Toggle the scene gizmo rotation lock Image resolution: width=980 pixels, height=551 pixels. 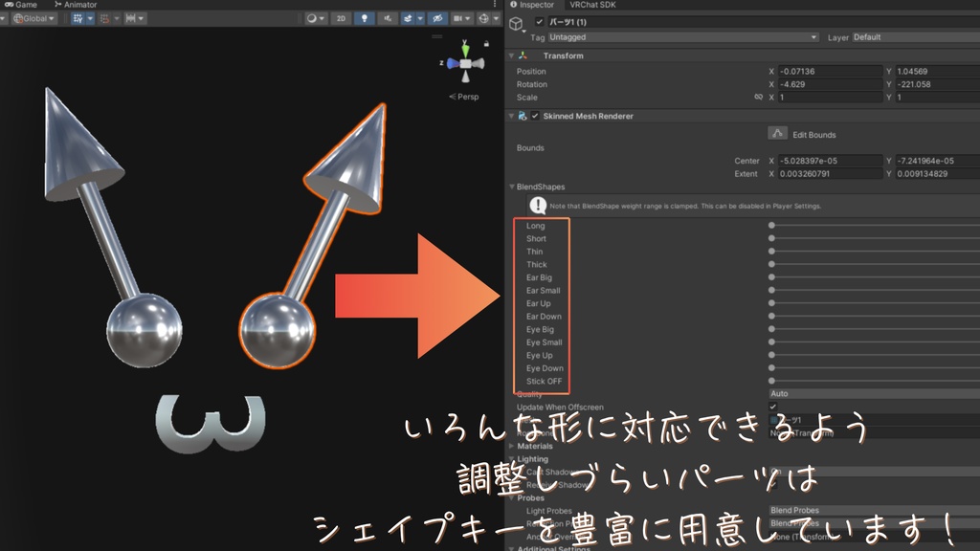(486, 44)
